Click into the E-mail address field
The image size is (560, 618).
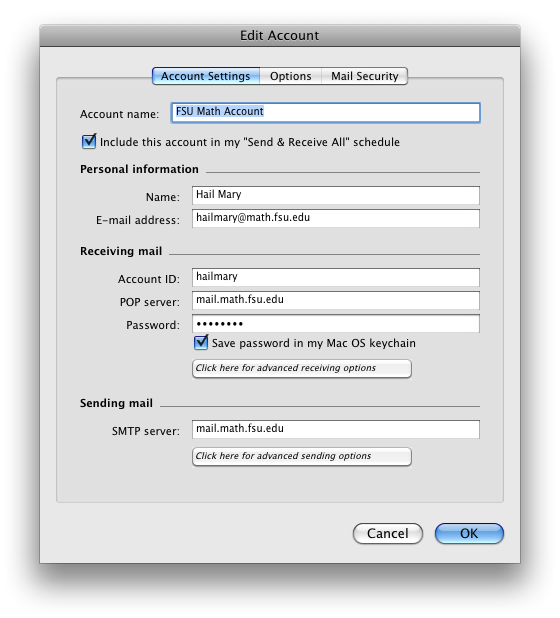(336, 218)
